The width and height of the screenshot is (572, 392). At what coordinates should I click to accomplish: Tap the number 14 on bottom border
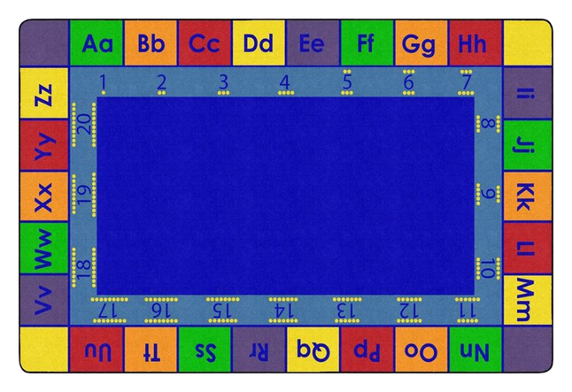283,309
